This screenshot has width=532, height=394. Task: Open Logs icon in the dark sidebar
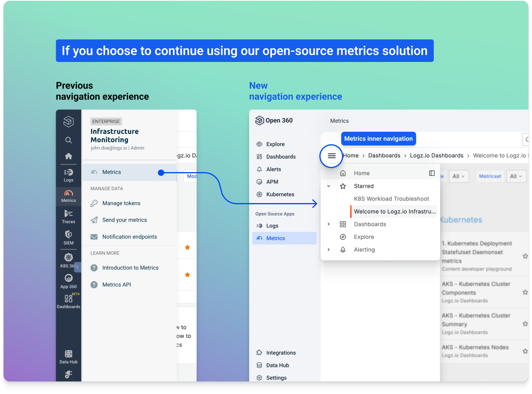point(68,175)
